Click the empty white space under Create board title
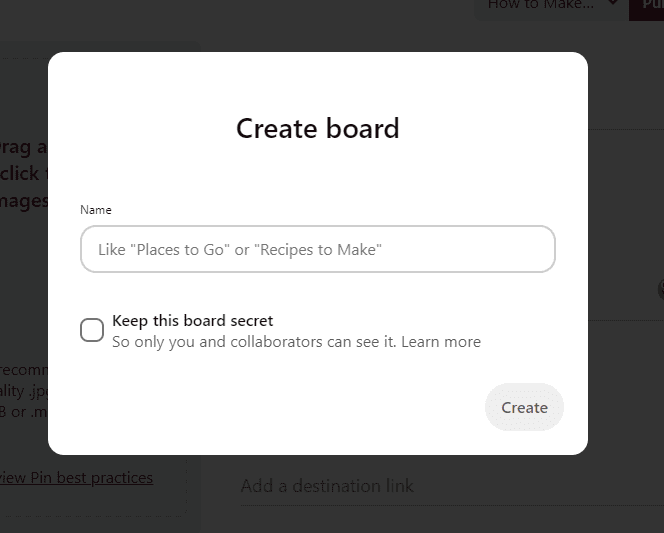664x533 pixels. tap(318, 174)
